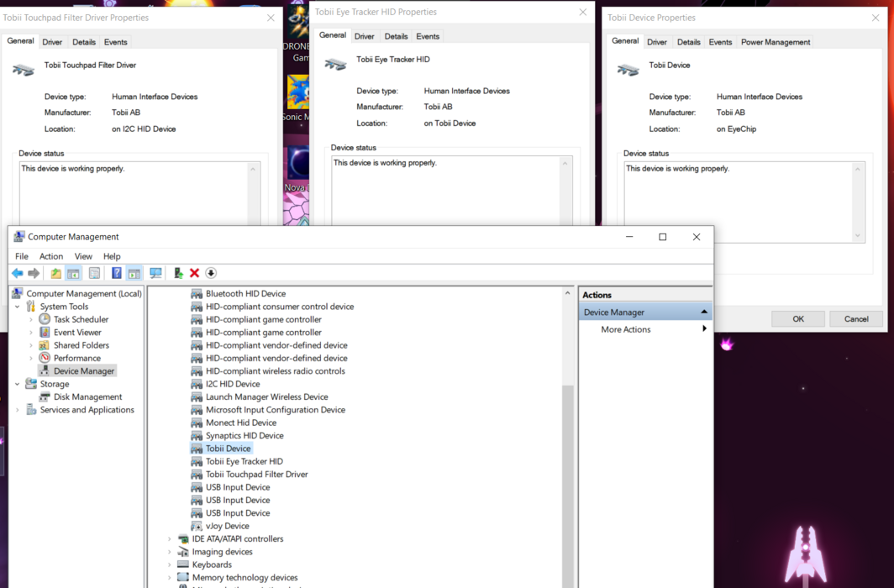Viewport: 894px width, 588px height.
Task: Collapse the Device Manager actions section arrow
Action: (x=704, y=312)
